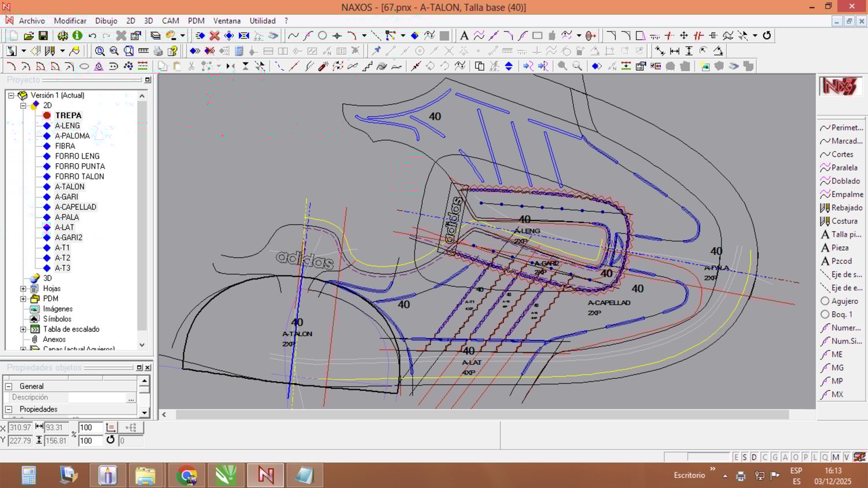868x488 pixels.
Task: Click the red X delete piece icon
Action: (x=214, y=36)
